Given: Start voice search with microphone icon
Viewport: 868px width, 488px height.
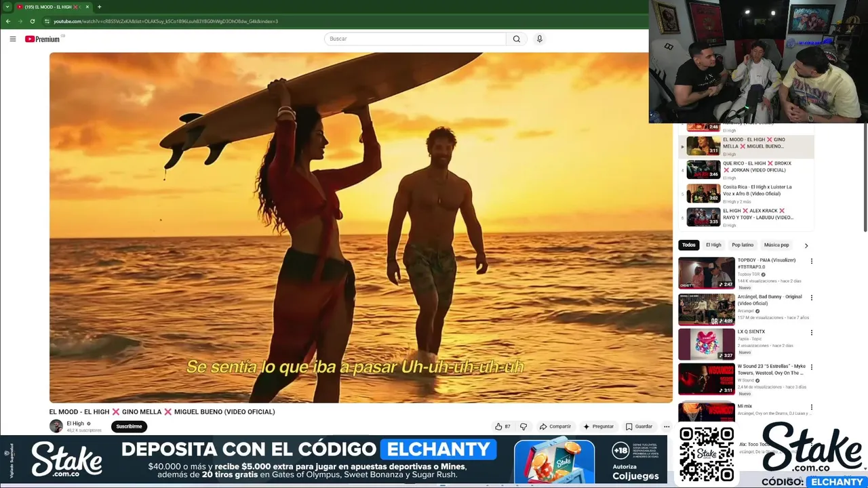Looking at the screenshot, I should 539,39.
